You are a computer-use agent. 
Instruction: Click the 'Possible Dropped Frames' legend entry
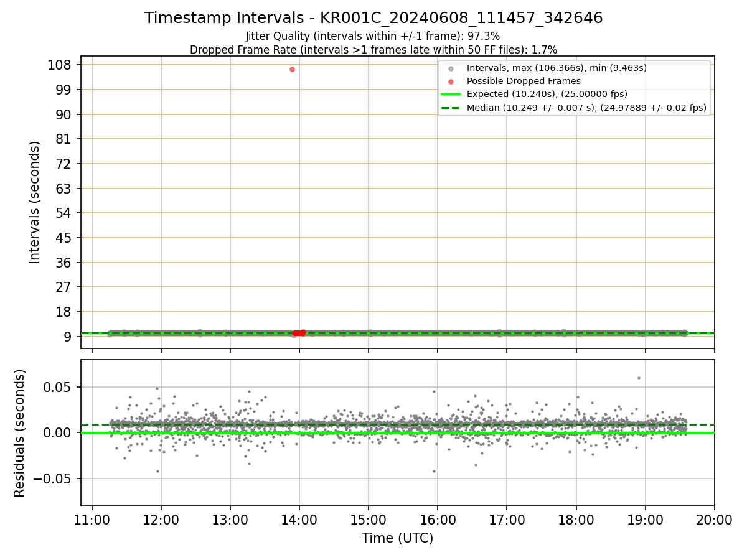[524, 81]
